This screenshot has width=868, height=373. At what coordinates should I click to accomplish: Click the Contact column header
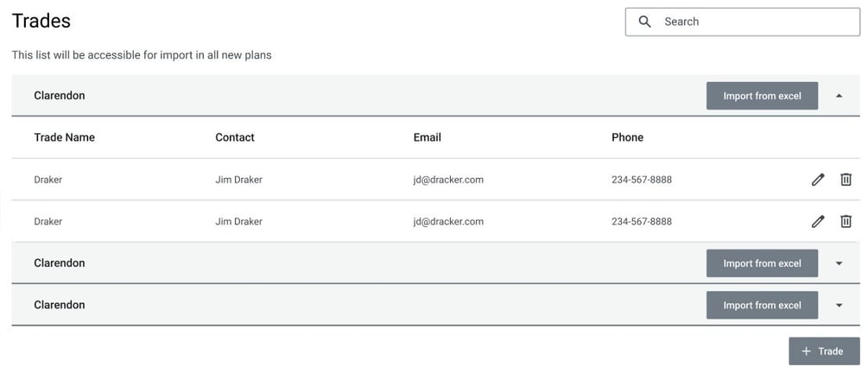(235, 137)
